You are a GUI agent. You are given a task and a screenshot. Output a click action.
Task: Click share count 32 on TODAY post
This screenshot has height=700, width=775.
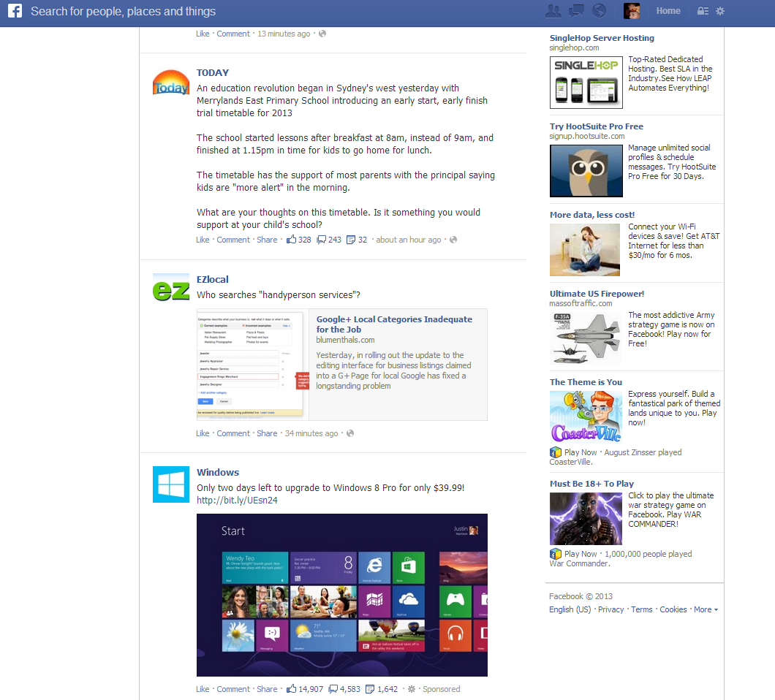click(x=357, y=240)
